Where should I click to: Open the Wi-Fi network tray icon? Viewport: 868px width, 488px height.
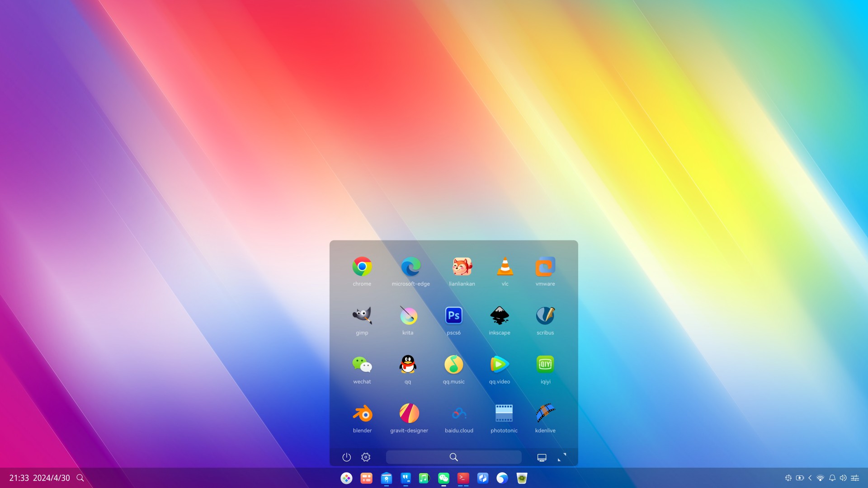[820, 478]
